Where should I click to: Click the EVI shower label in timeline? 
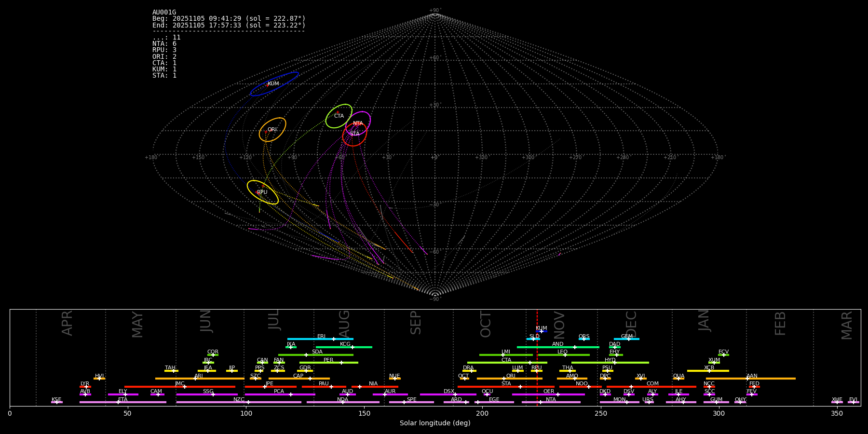point(853,400)
